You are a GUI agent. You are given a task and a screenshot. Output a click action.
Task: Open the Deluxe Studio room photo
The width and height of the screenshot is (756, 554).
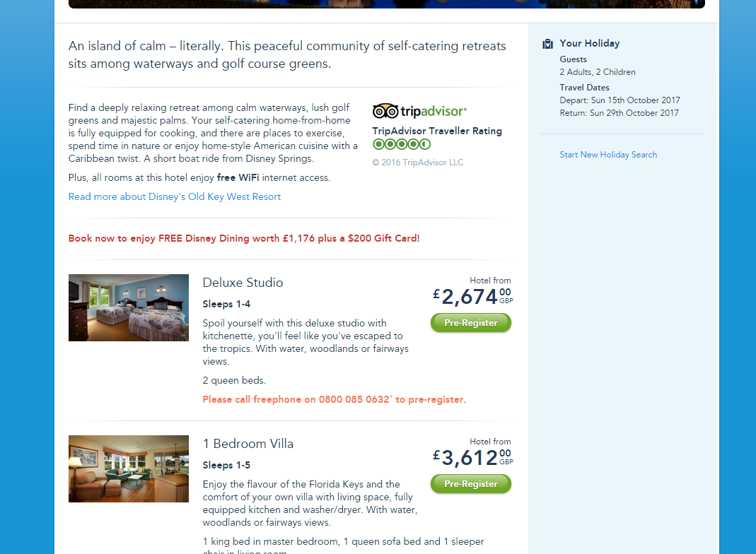[x=129, y=308]
